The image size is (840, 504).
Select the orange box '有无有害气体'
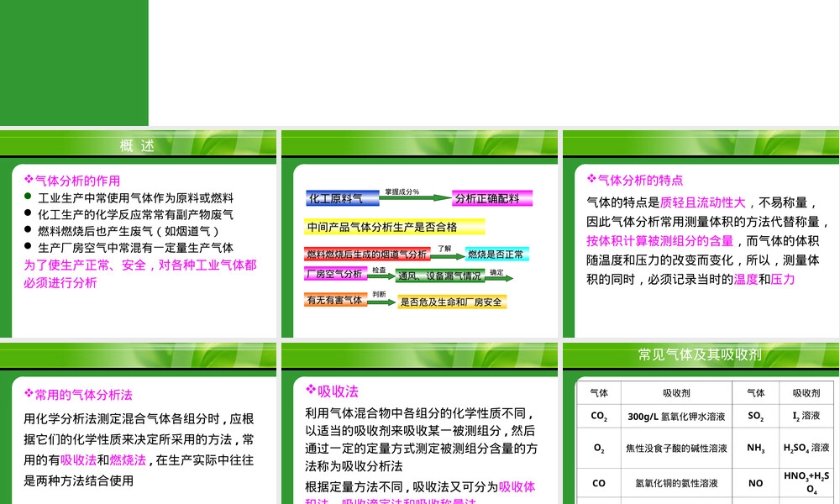point(335,300)
